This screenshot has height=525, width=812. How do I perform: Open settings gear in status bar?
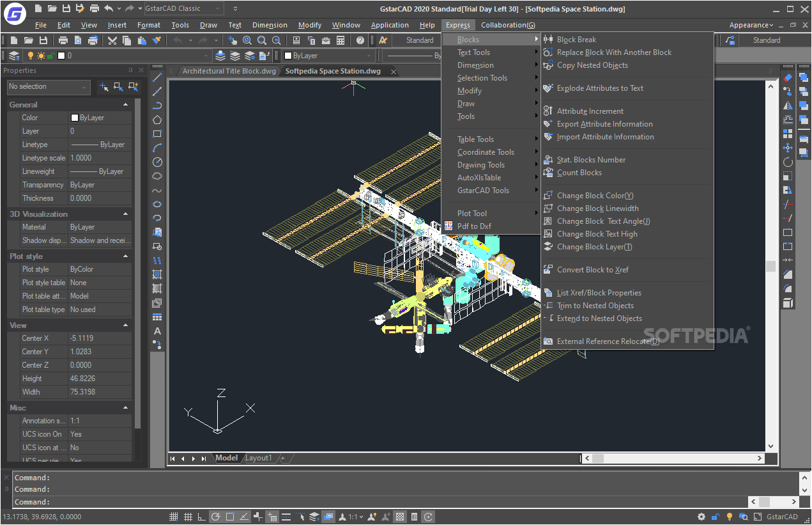[x=701, y=517]
